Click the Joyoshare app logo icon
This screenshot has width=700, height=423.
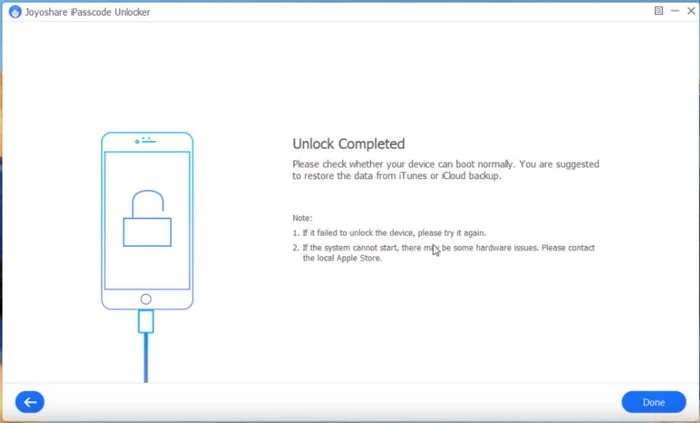click(15, 12)
